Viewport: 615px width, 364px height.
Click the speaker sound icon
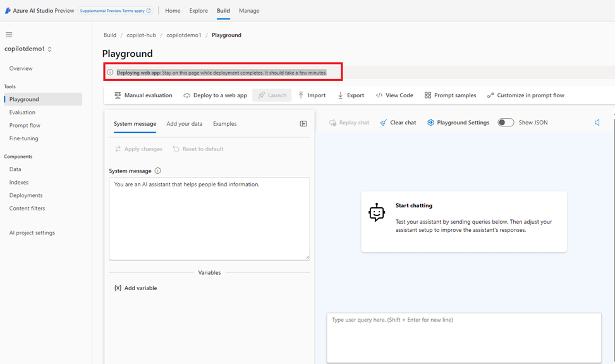click(597, 123)
